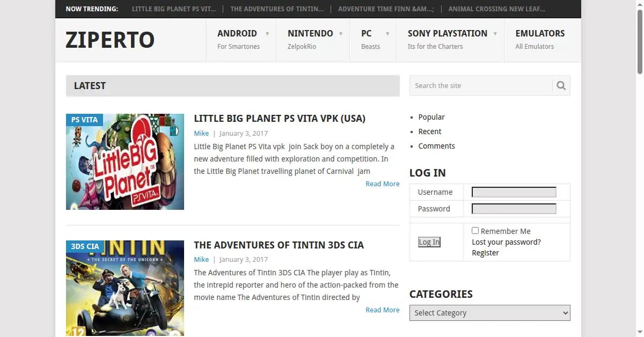The height and width of the screenshot is (337, 644).
Task: Open author Mike on Little Big Planet post
Action: coord(201,133)
